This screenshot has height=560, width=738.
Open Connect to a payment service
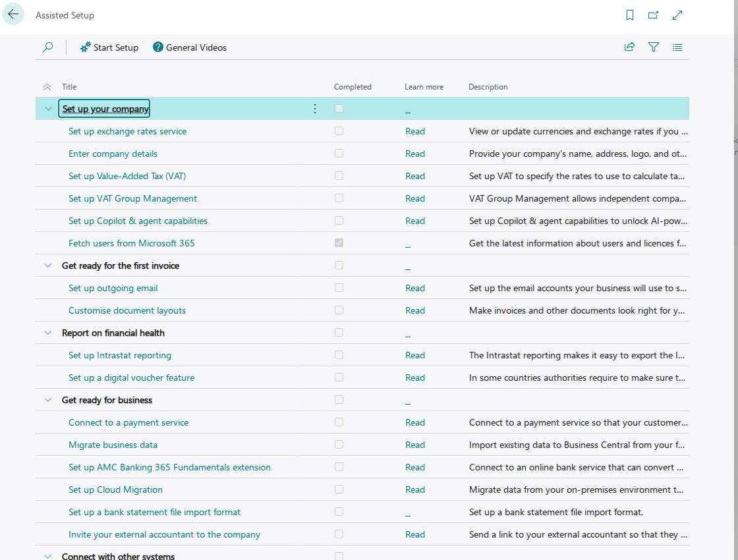tap(128, 422)
